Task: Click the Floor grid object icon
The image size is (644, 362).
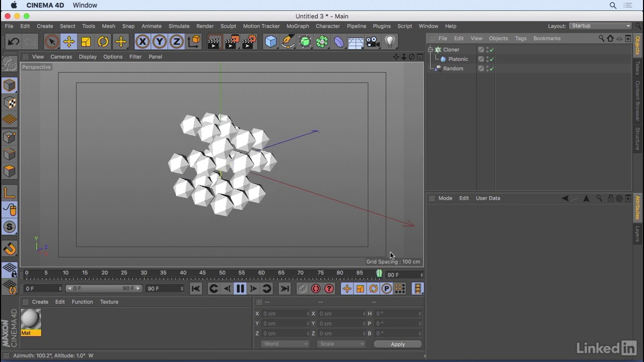Action: point(356,42)
